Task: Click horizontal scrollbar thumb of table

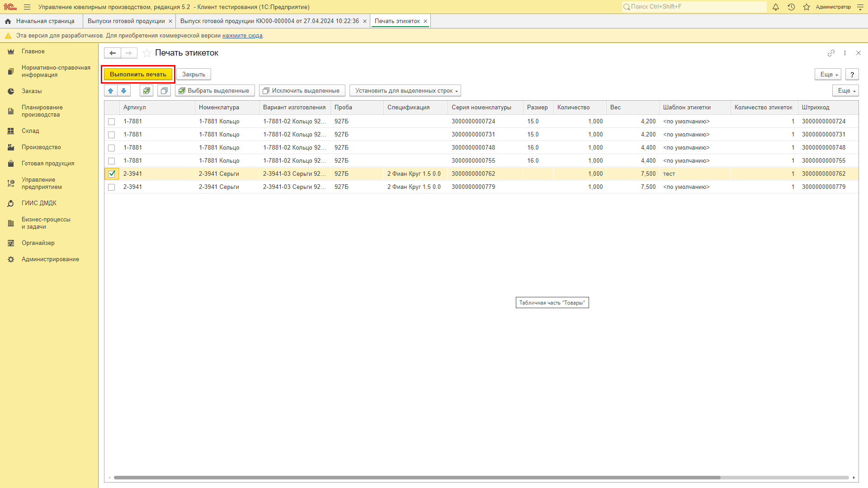Action: (x=417, y=478)
